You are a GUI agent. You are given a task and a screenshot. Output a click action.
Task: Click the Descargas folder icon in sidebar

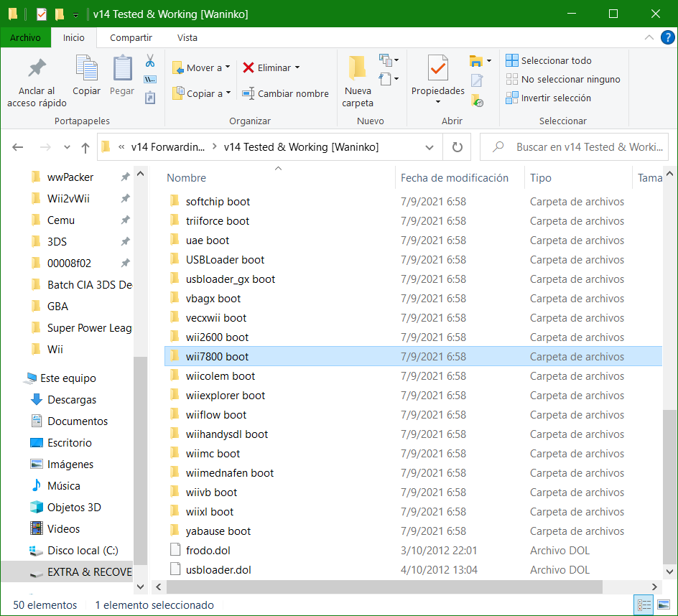point(37,399)
